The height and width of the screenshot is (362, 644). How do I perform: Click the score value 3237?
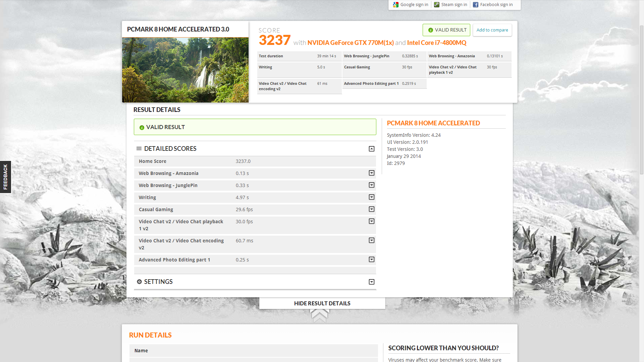[274, 40]
